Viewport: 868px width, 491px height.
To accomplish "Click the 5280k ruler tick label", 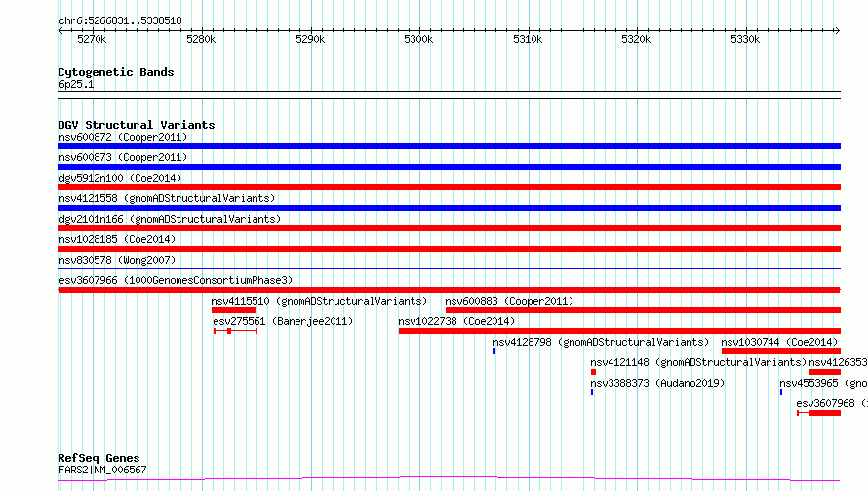I will point(201,39).
